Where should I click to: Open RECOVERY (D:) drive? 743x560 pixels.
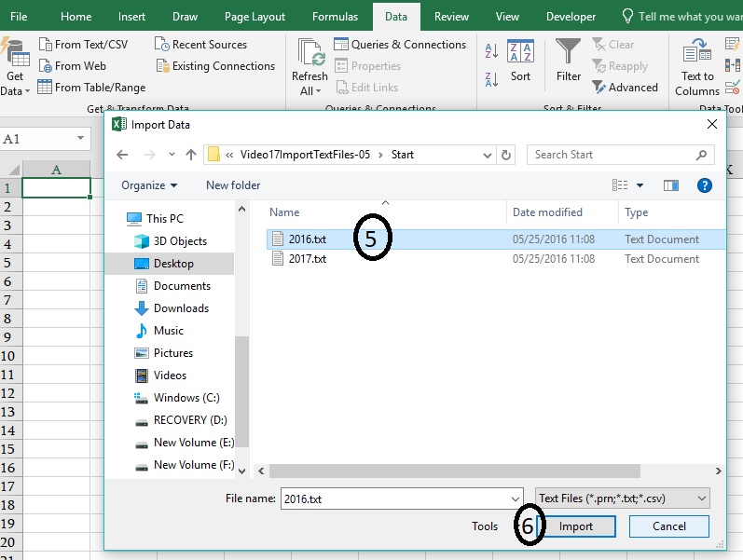point(181,419)
